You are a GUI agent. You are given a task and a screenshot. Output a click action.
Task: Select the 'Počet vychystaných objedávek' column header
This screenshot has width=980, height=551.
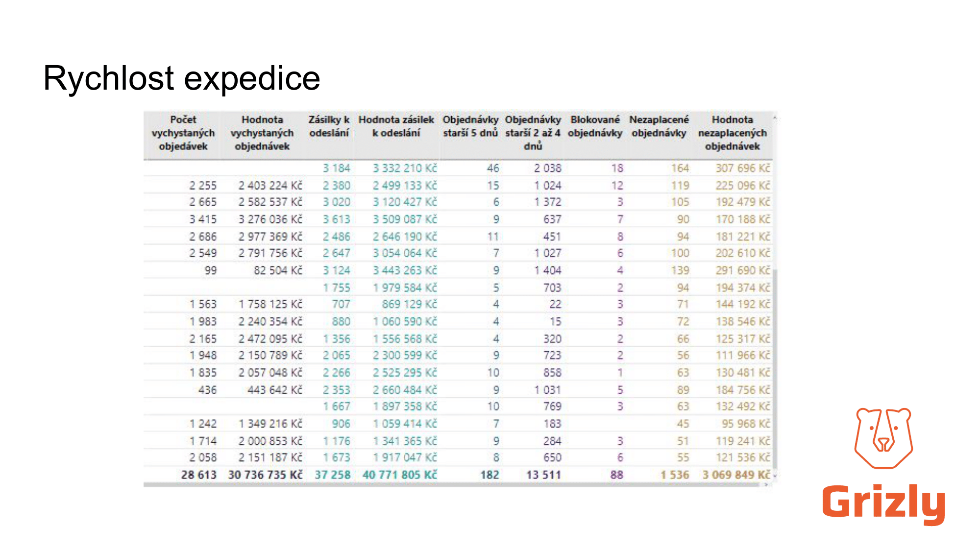click(x=183, y=133)
